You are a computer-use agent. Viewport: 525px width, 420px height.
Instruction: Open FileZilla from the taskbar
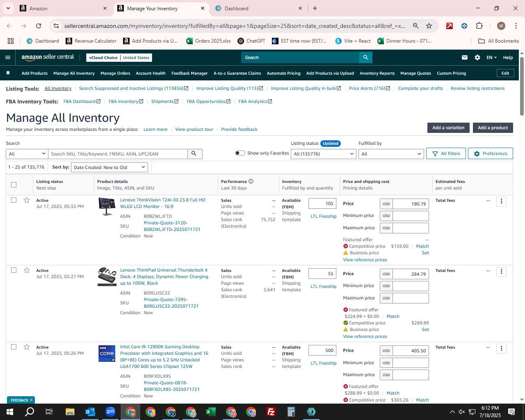[271, 412]
